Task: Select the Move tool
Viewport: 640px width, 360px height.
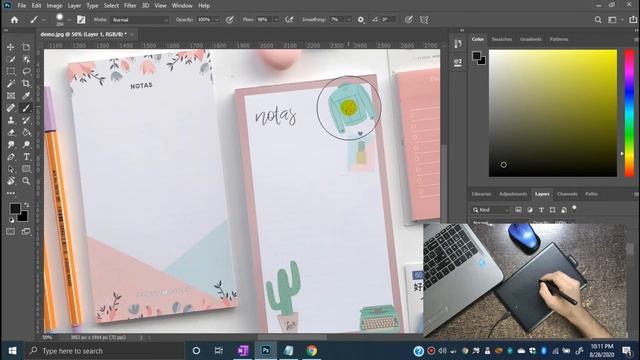Action: (11, 47)
